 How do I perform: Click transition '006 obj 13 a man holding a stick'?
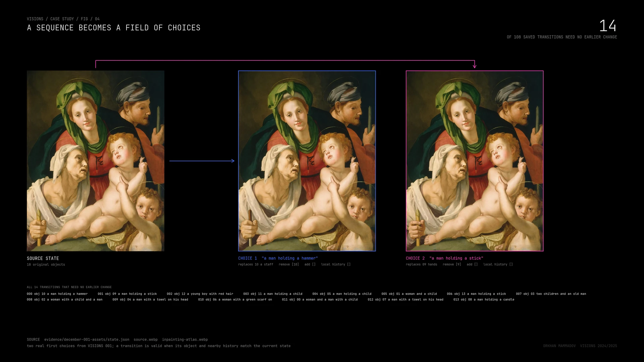[x=476, y=294]
